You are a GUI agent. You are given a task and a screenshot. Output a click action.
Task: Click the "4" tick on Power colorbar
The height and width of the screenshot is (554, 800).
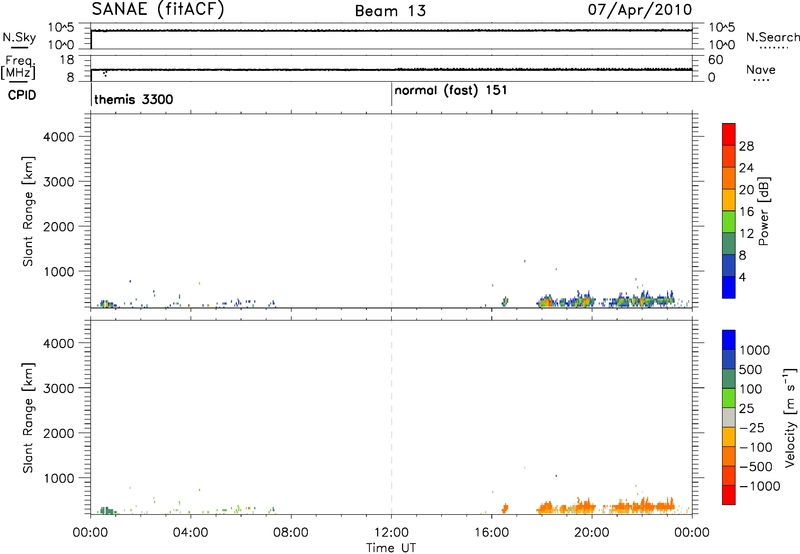742,278
